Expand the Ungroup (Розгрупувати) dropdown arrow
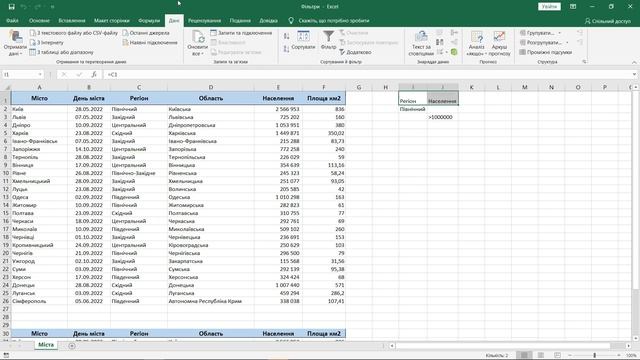The height and width of the screenshot is (360, 640). click(x=567, y=42)
